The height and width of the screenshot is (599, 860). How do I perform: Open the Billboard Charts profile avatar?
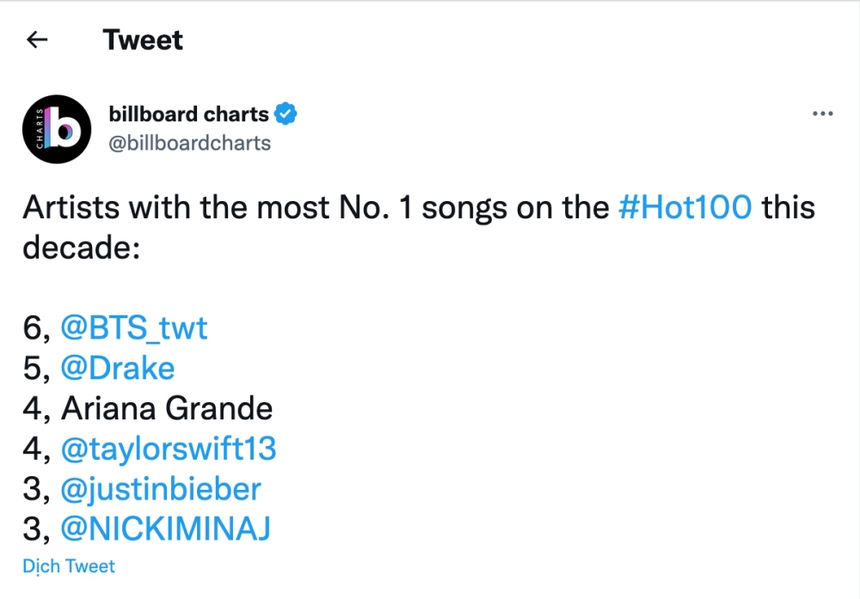pos(57,129)
